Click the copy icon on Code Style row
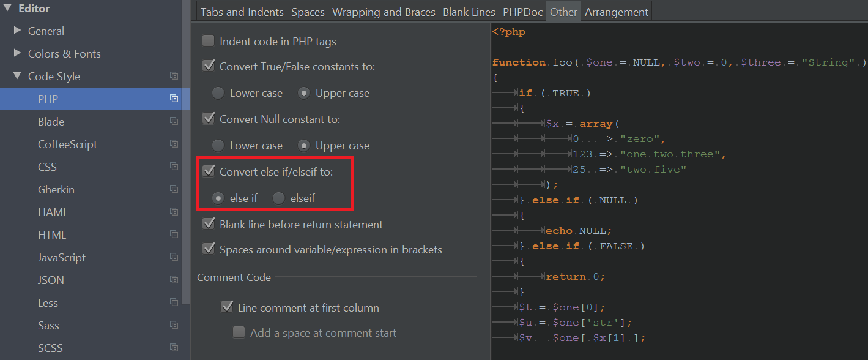This screenshot has width=868, height=360. 174,76
